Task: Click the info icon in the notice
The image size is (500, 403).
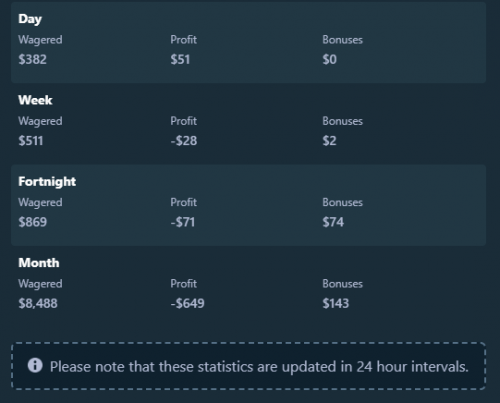Action: coord(35,365)
